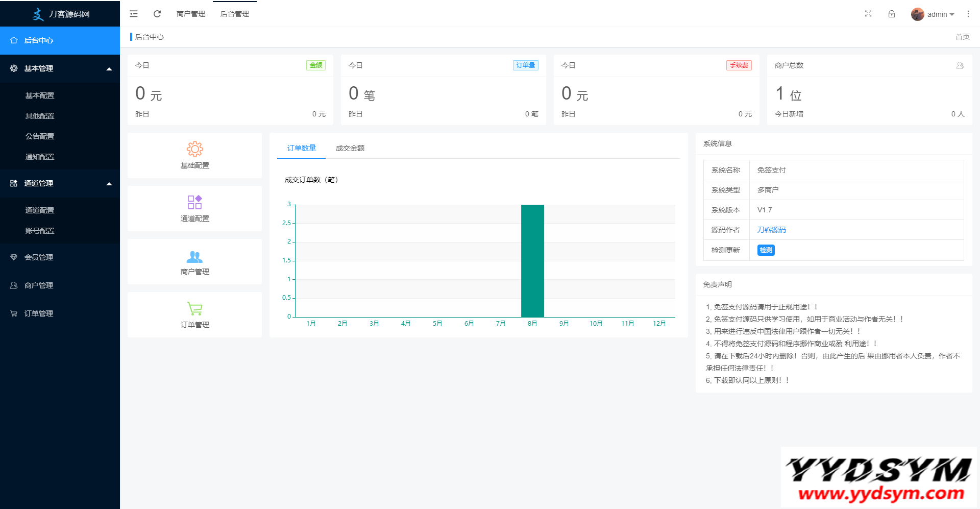Open 订单管理 shopping cart shortcut
980x509 pixels.
194,309
